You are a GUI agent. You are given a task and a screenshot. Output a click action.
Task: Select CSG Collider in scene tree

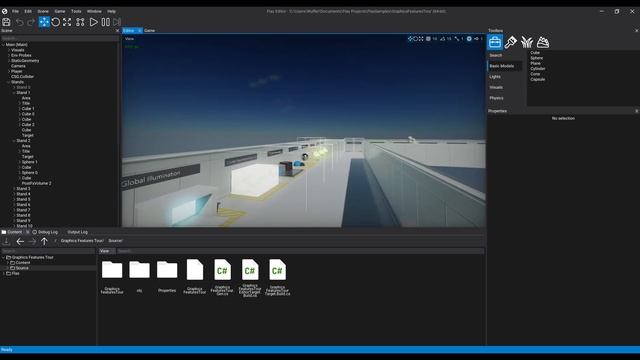tap(22, 76)
